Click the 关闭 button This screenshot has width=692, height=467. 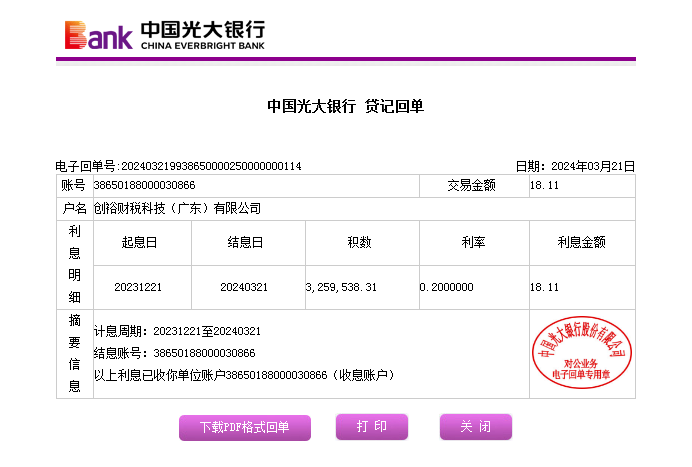(476, 426)
